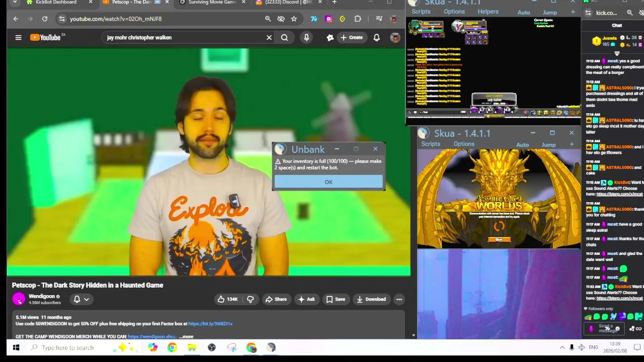Click the plus button in the upper Skua window
The height and width of the screenshot is (362, 644).
point(573,12)
